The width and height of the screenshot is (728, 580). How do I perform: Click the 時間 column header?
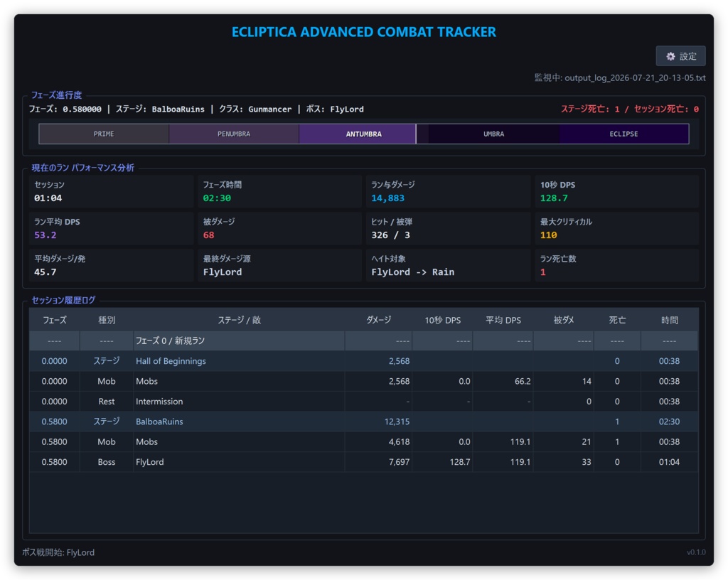pyautogui.click(x=670, y=320)
